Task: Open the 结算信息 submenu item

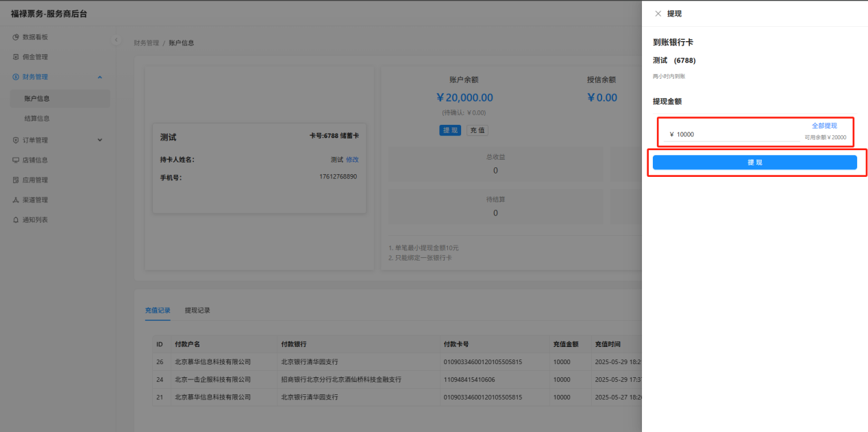Action: pos(37,119)
